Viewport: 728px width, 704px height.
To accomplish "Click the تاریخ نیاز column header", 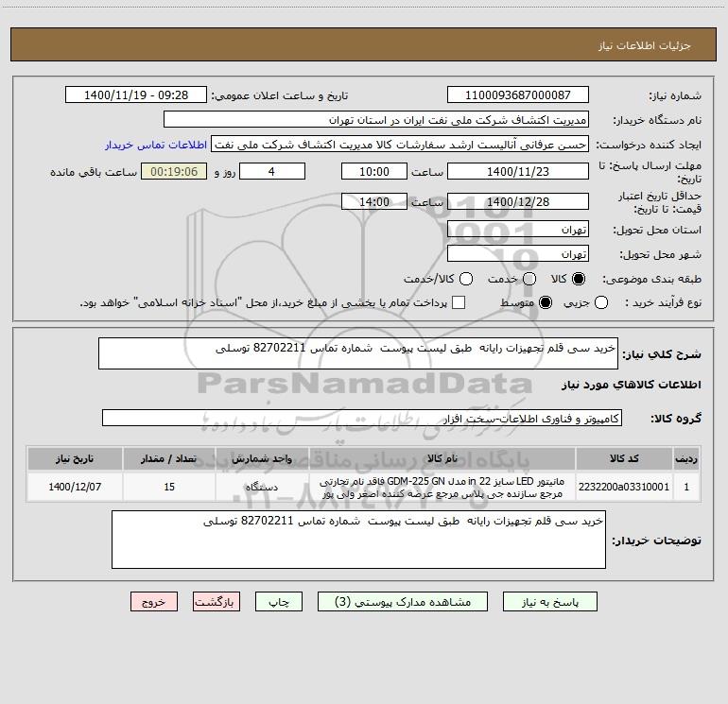I will [75, 458].
